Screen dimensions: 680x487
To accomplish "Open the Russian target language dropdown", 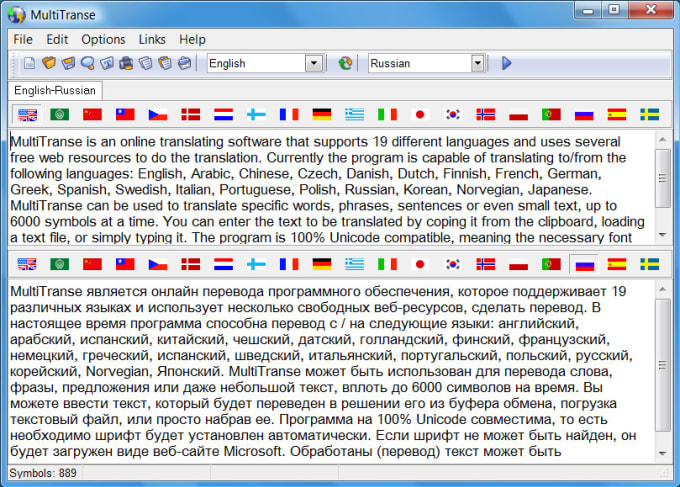I will [477, 63].
